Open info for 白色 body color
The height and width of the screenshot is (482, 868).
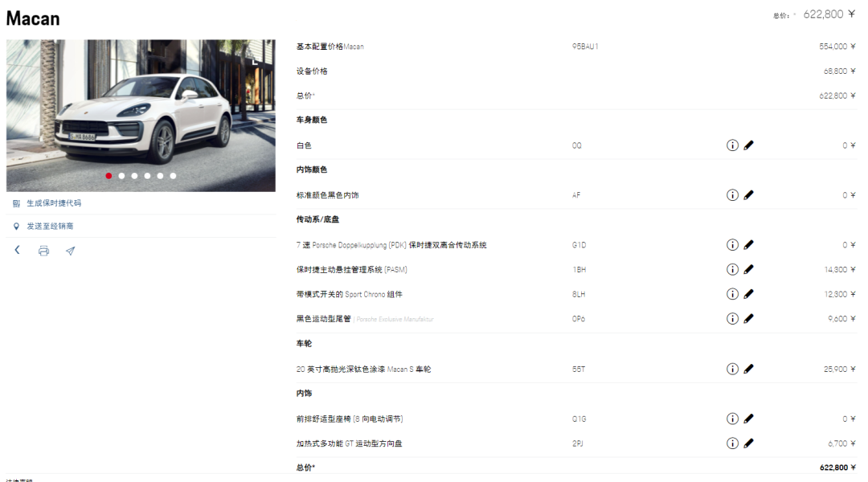[732, 145]
